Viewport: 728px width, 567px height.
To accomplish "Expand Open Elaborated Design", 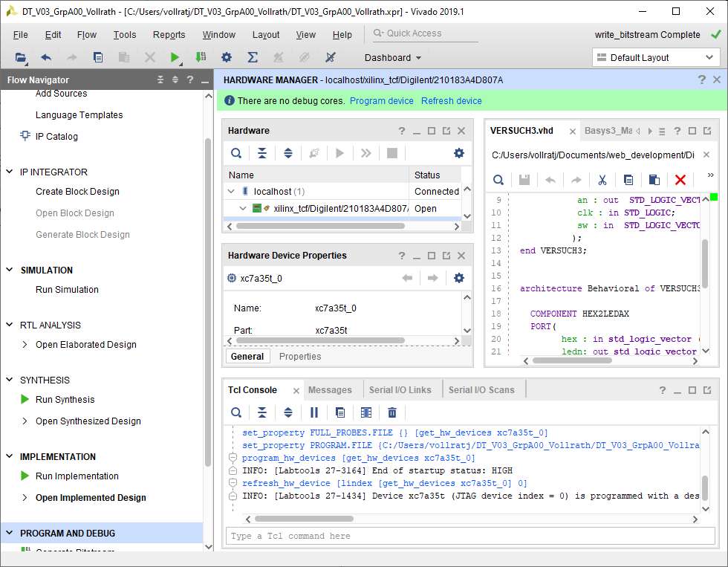I will tap(25, 345).
